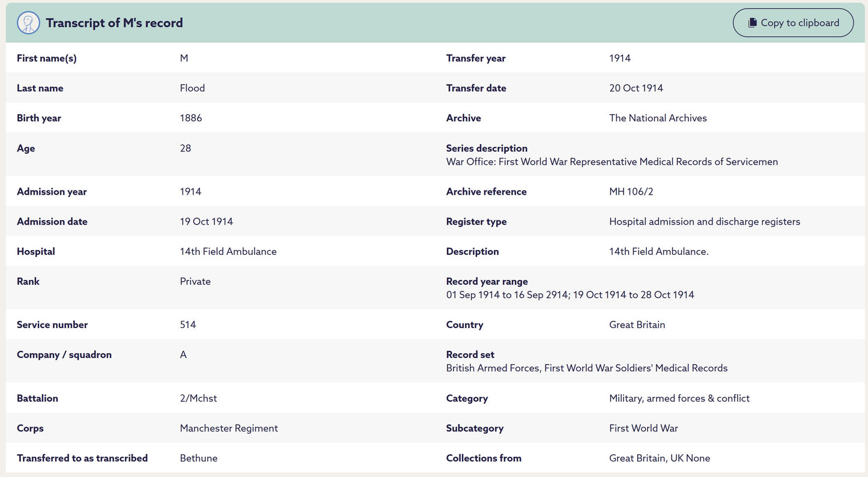Click the archive reference MH 106/2

(631, 192)
